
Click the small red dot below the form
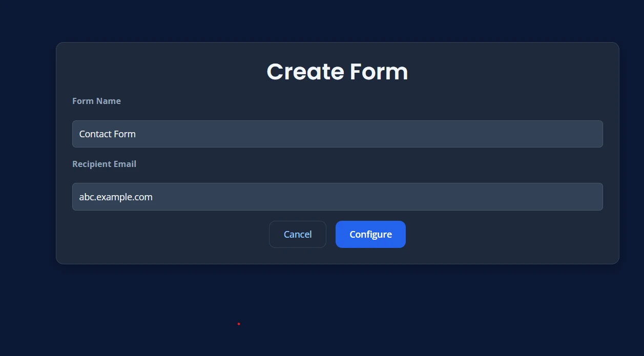point(239,324)
